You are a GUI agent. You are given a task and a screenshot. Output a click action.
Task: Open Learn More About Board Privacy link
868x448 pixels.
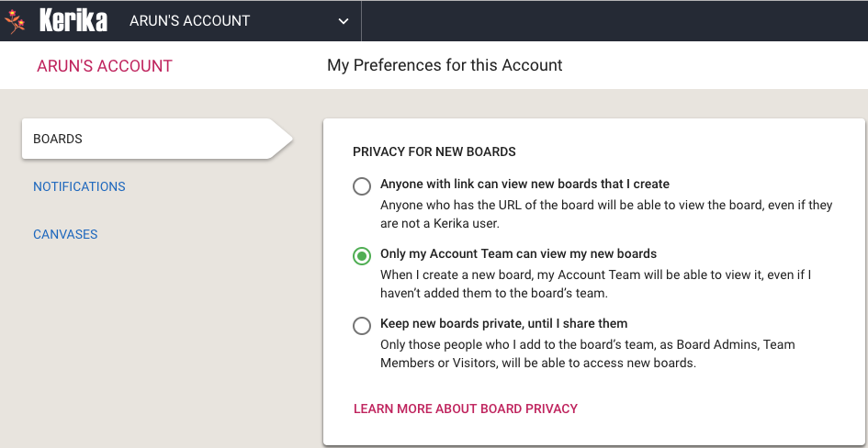pyautogui.click(x=466, y=409)
